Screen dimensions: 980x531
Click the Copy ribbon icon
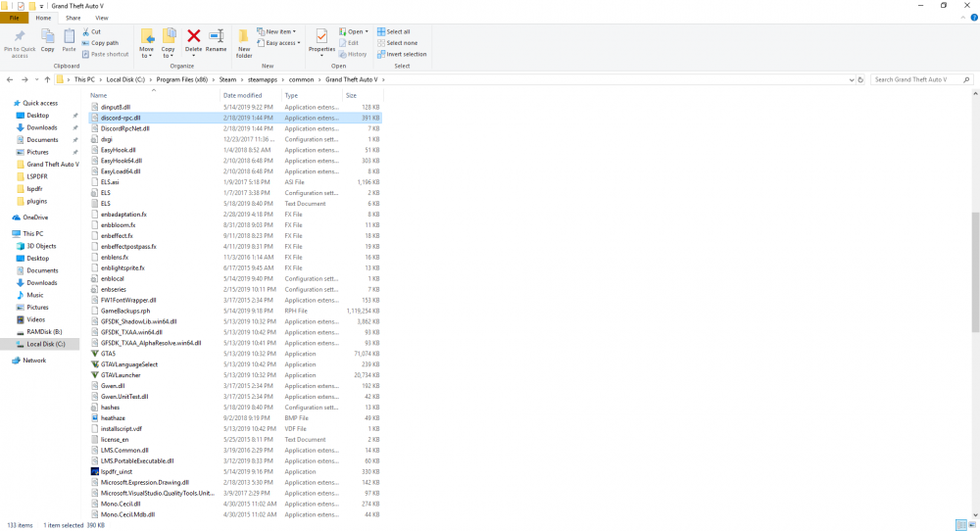click(47, 36)
